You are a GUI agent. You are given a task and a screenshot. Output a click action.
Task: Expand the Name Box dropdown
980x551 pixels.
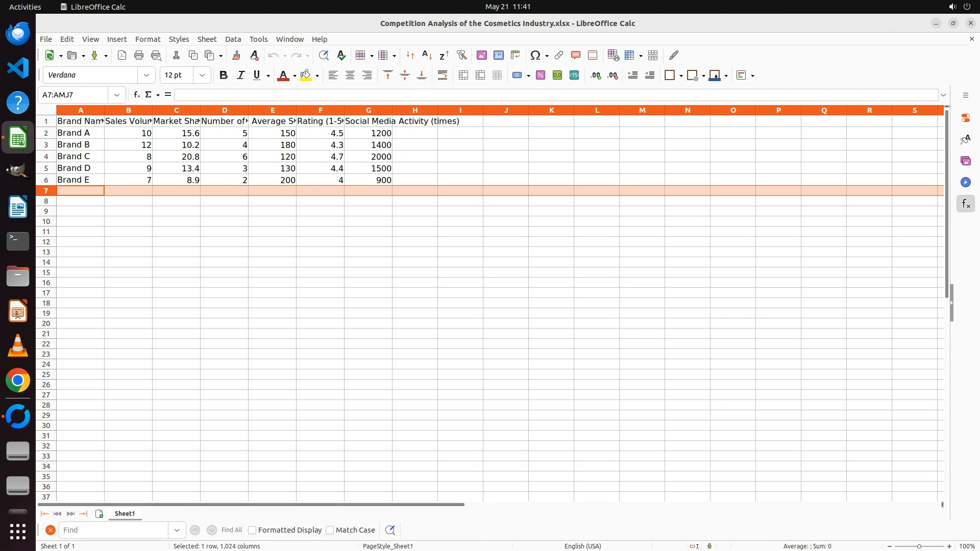point(117,95)
